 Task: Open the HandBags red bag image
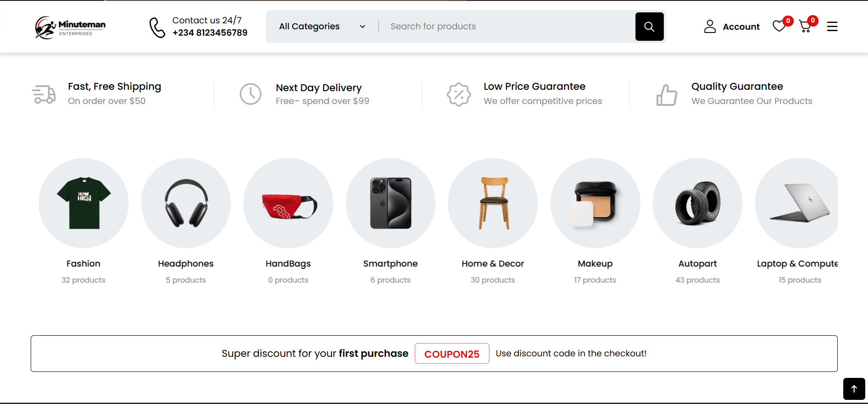point(288,203)
